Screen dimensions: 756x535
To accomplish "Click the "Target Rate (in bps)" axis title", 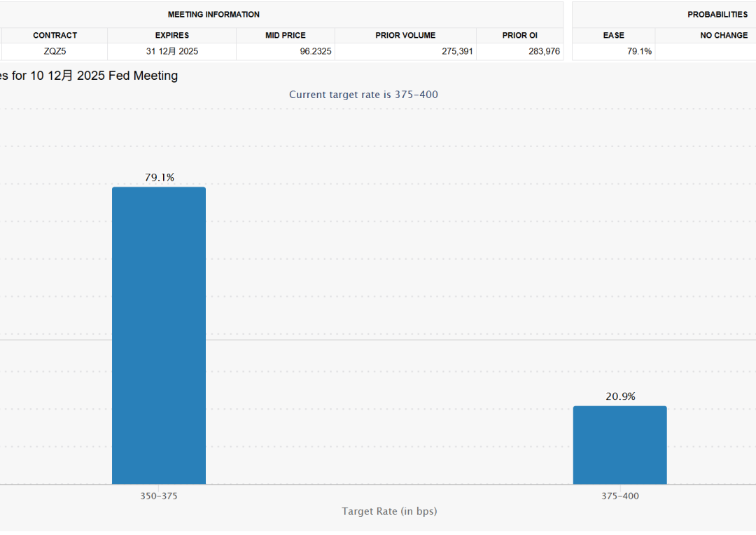I will pos(389,511).
